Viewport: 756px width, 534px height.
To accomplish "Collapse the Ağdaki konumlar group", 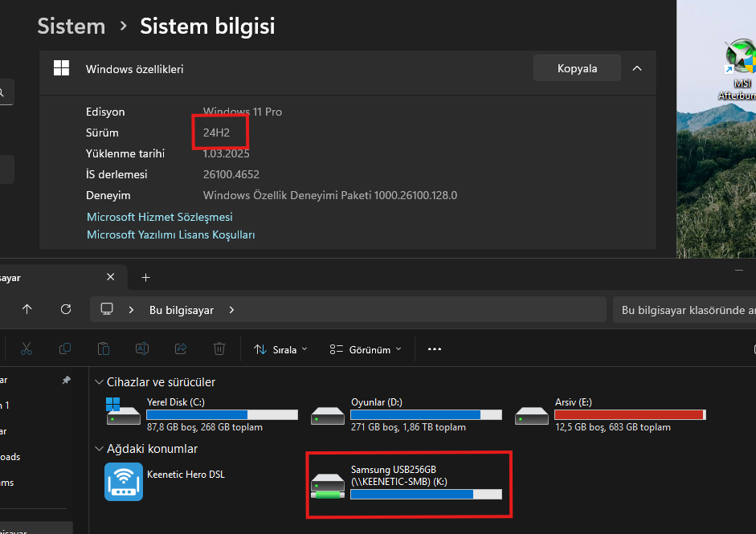I will [100, 449].
